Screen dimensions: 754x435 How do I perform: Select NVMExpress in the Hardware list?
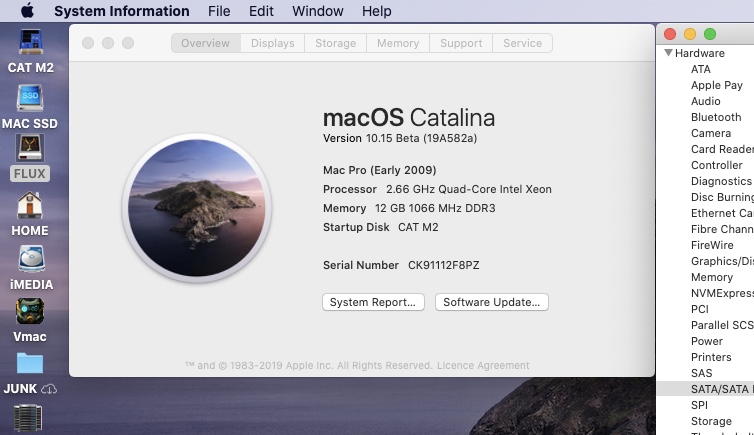(x=722, y=293)
